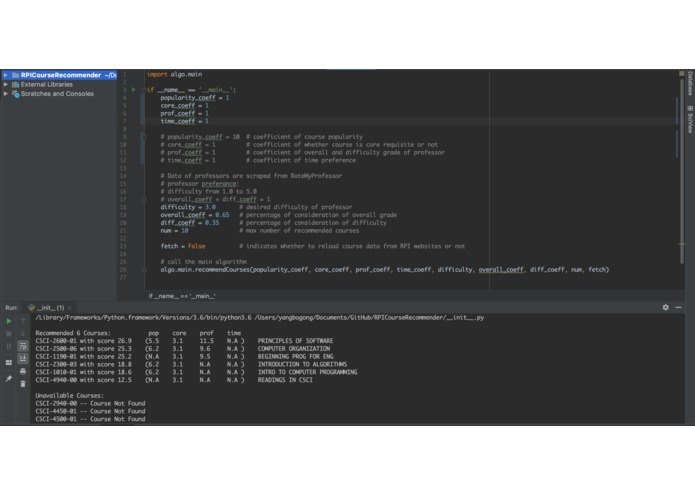Hide the Run tool window
The height and width of the screenshot is (494, 695).
point(678,307)
